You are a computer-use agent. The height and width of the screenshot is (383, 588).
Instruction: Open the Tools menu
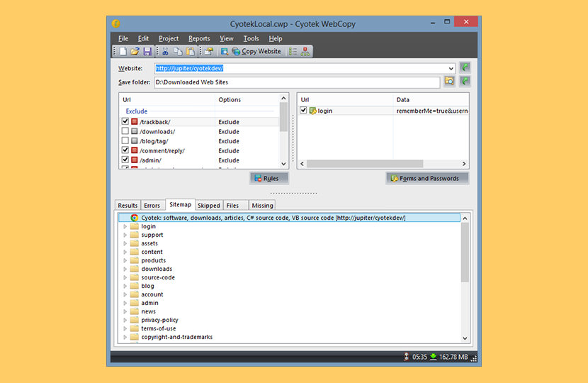[x=251, y=38]
